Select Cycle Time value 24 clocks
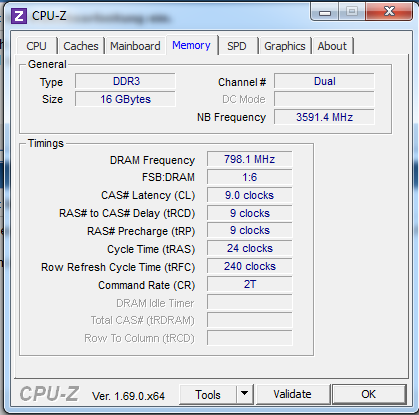 250,248
